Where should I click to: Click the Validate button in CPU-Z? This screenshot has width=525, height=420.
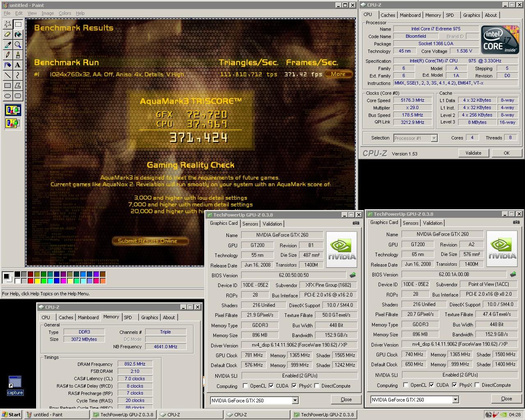tap(473, 153)
